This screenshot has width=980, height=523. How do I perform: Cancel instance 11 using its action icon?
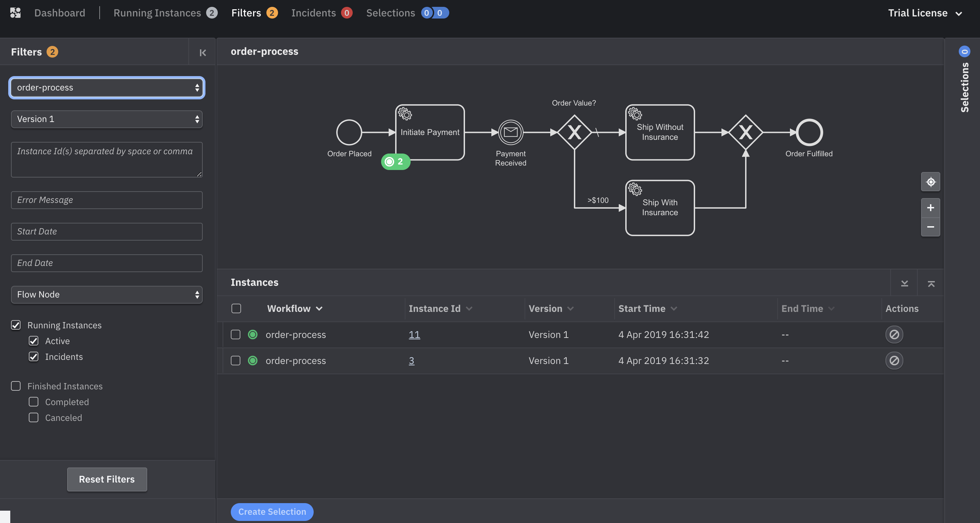[894, 334]
